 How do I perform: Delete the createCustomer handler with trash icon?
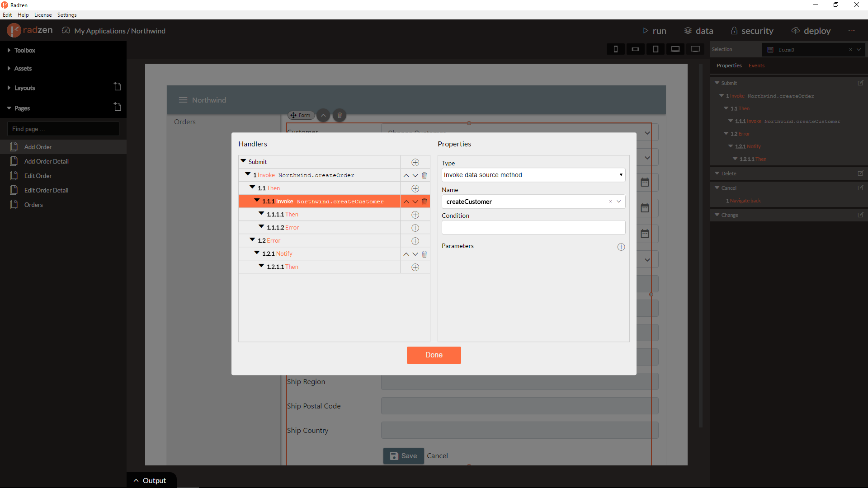point(424,202)
